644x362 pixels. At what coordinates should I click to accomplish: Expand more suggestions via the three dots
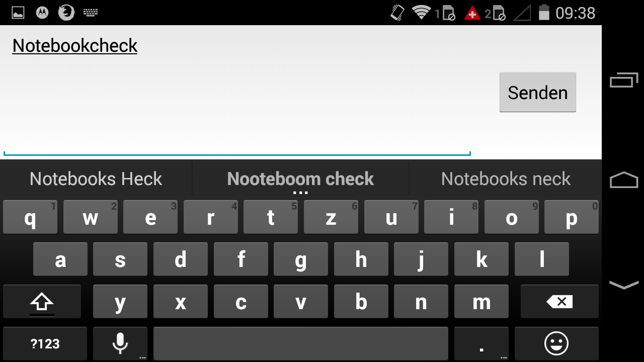point(300,193)
